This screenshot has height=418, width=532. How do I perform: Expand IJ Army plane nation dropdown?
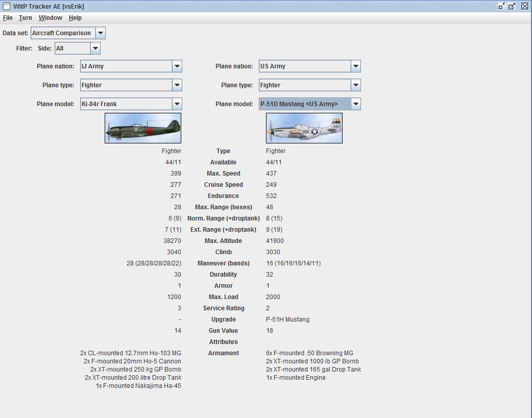coord(177,66)
